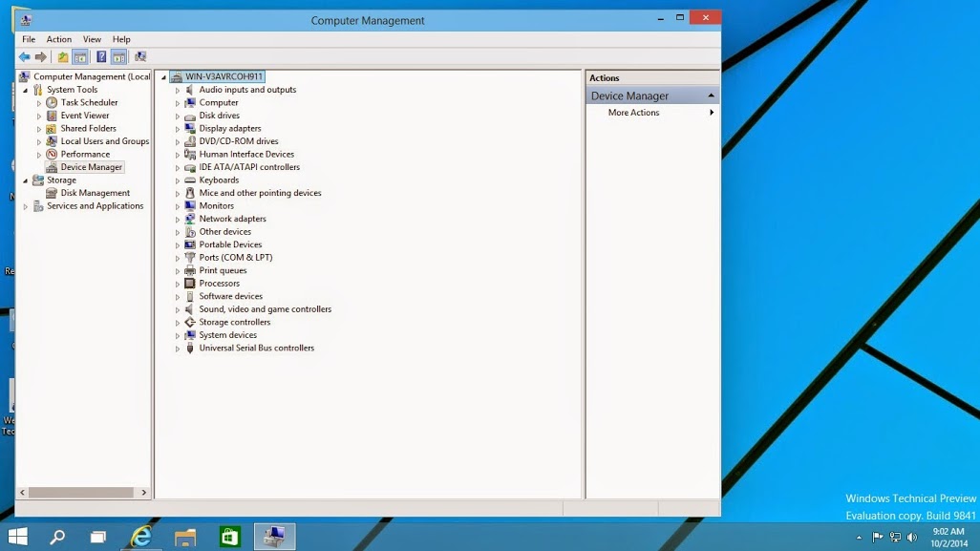Select Device Manager in the console tree
The height and width of the screenshot is (551, 980).
[x=92, y=167]
